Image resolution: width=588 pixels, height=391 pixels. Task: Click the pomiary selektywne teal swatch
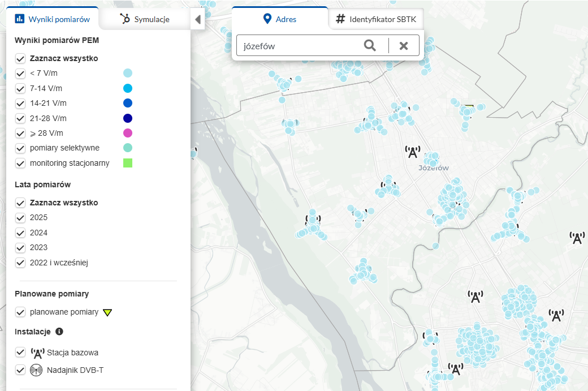click(128, 148)
